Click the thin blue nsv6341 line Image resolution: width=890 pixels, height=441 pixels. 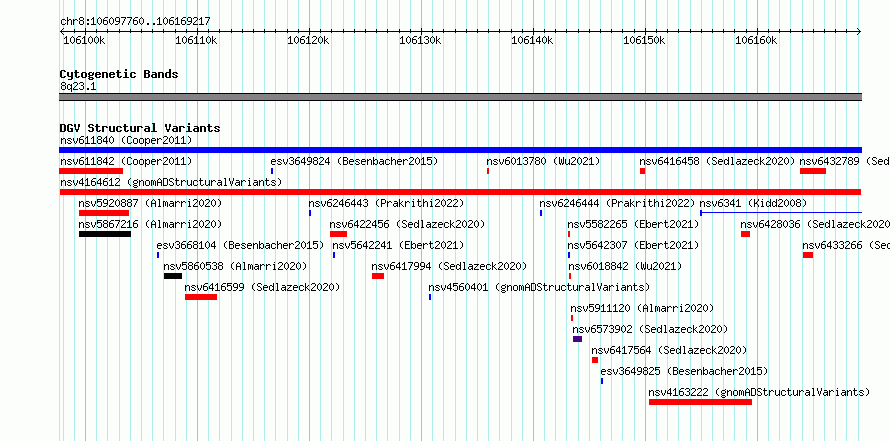click(781, 213)
